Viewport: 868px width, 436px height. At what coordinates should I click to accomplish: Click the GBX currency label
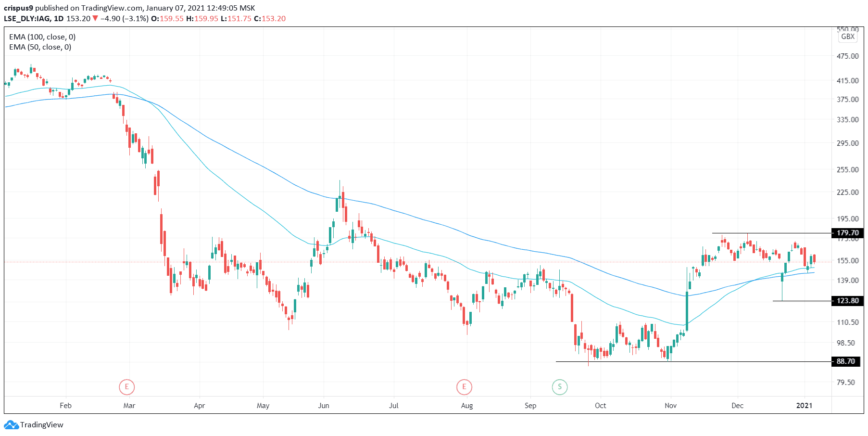(x=848, y=37)
